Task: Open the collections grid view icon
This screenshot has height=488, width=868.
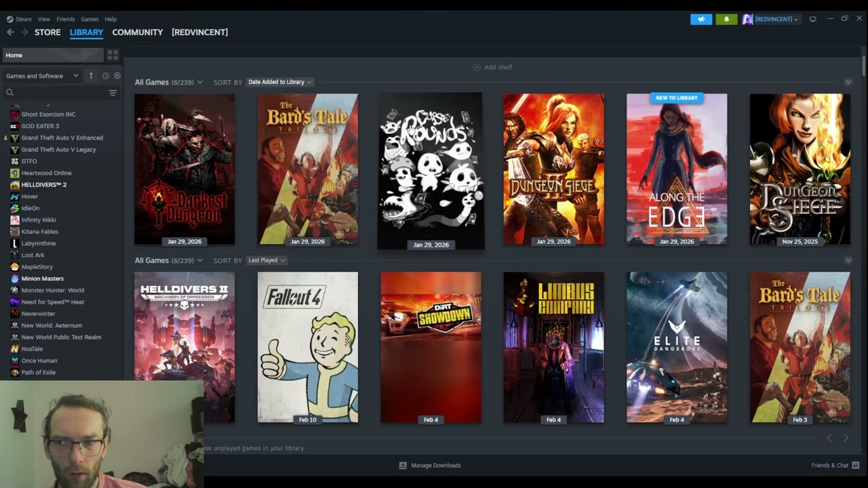Action: [x=113, y=55]
